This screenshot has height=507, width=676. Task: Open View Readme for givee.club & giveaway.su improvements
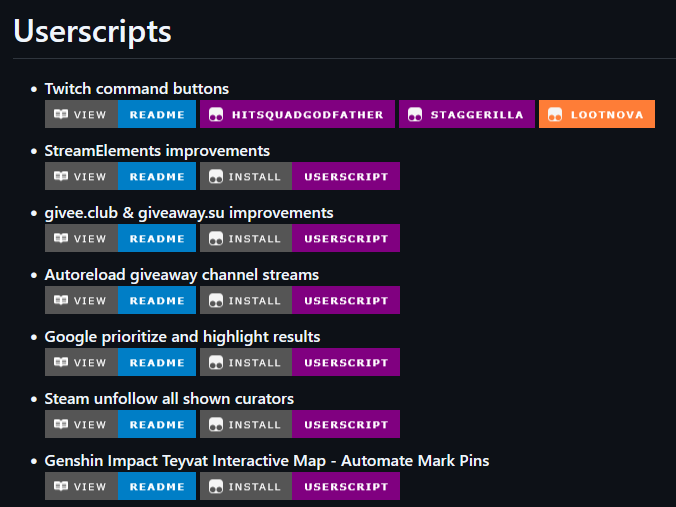tap(120, 238)
